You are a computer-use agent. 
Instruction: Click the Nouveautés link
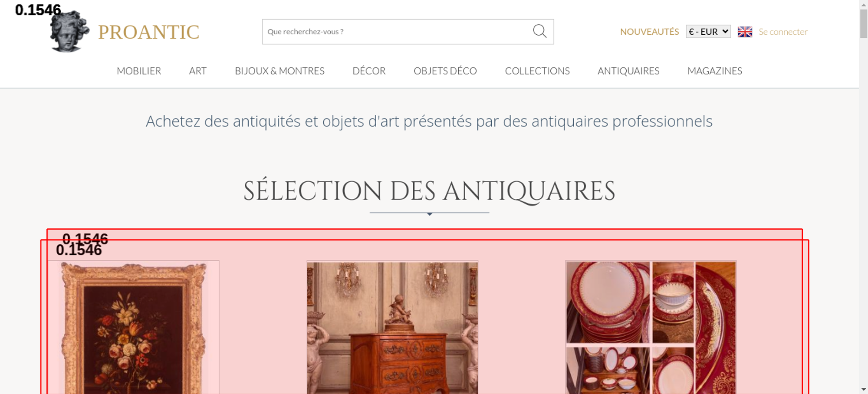649,32
